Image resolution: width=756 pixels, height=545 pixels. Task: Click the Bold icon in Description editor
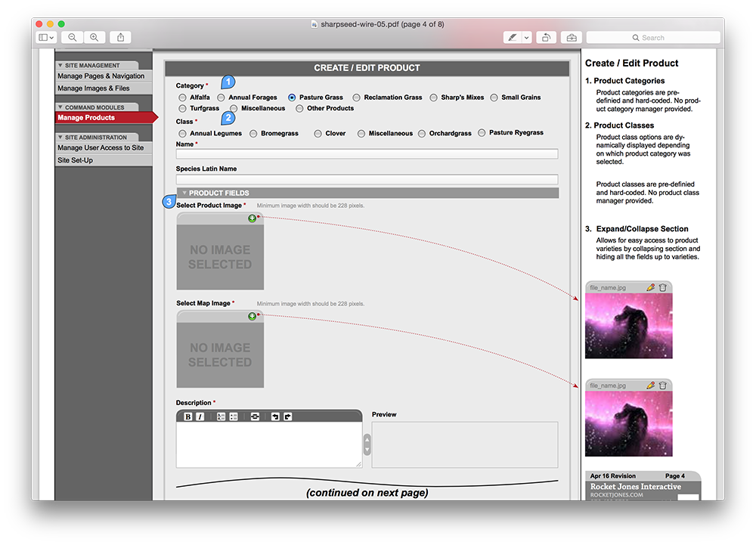tap(188, 416)
